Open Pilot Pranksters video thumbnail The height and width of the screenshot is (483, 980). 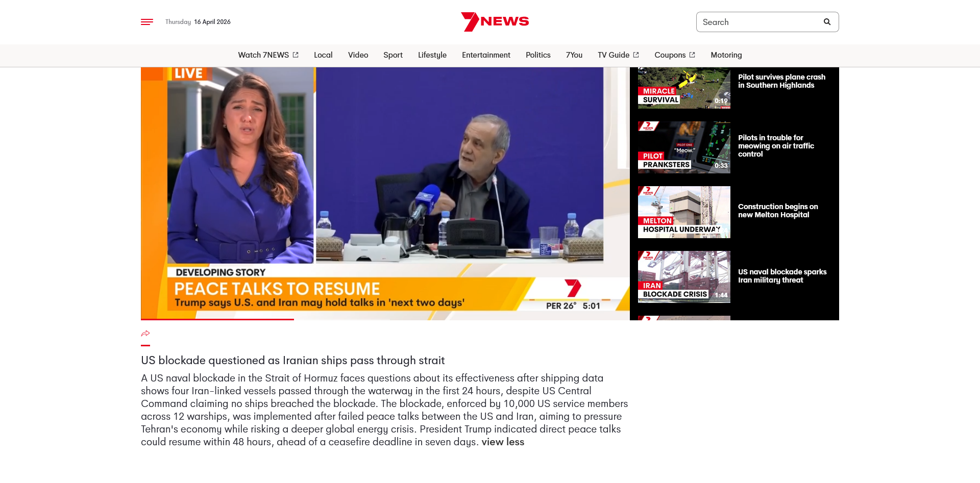684,147
